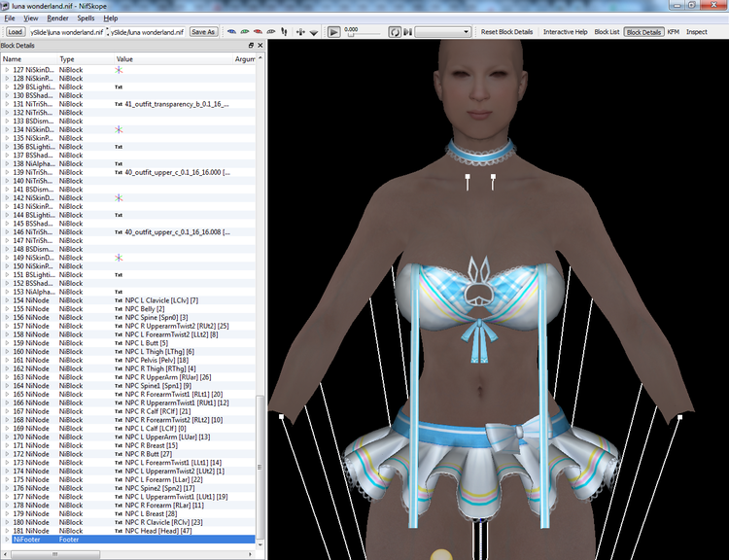Sort by the Name column header
The height and width of the screenshot is (560, 729).
pyautogui.click(x=29, y=59)
